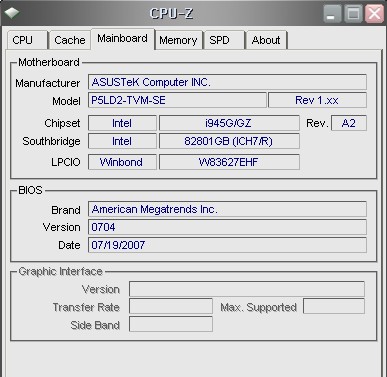Select the P5LD2-TVM-SE model field
Screen dimensions: 387x377
pos(177,100)
